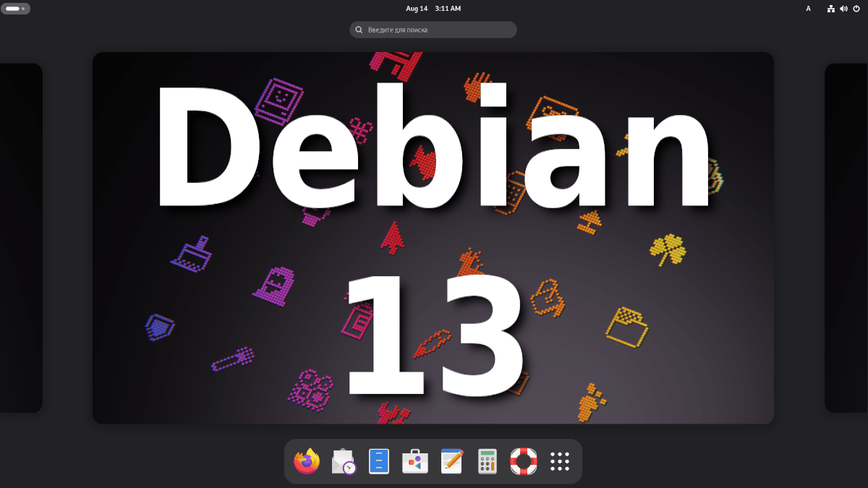Screen dimensions: 868x488
Task: Open the power icon system menu
Action: tap(856, 9)
